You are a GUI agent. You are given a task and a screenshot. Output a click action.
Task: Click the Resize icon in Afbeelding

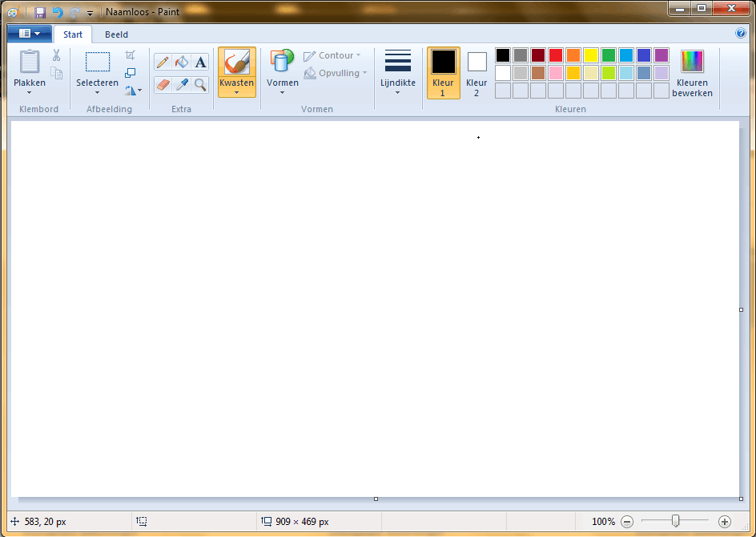130,73
